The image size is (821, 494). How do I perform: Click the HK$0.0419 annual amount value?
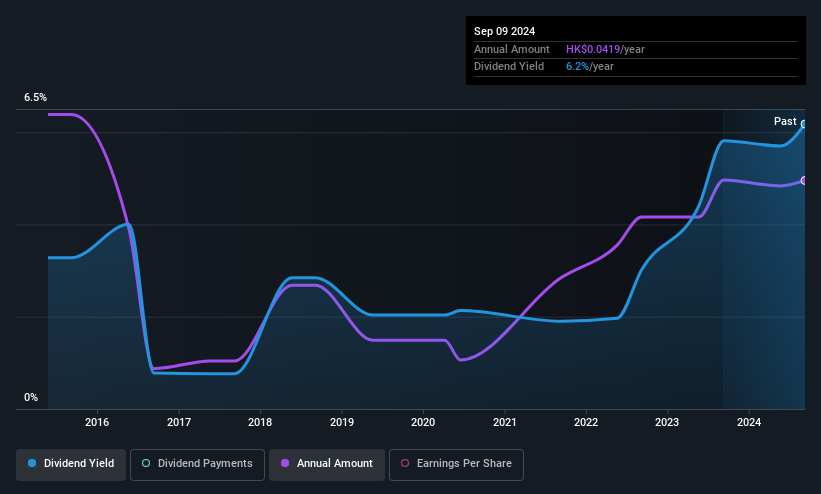click(593, 49)
